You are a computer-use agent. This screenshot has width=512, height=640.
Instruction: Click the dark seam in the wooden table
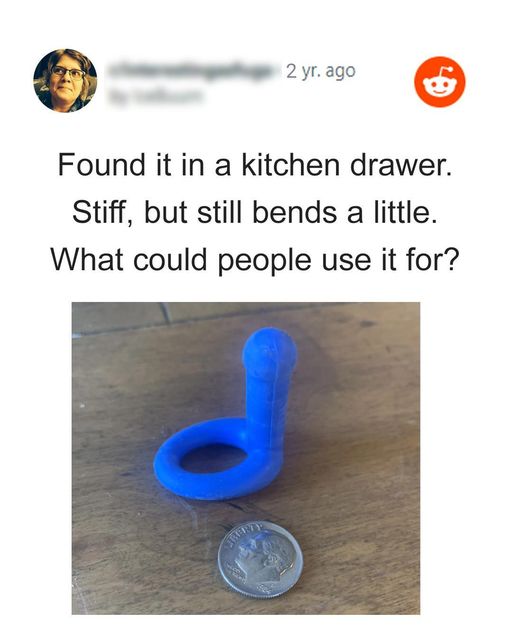pyautogui.click(x=165, y=313)
